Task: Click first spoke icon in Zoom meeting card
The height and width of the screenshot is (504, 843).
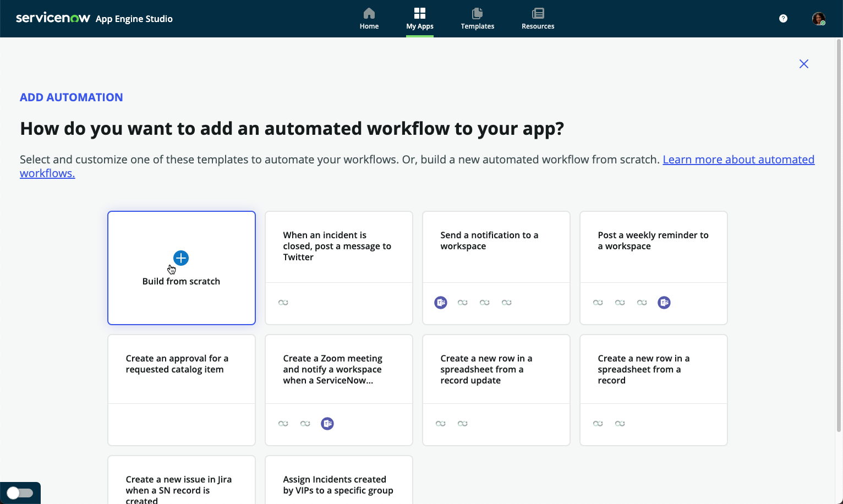Action: point(283,424)
